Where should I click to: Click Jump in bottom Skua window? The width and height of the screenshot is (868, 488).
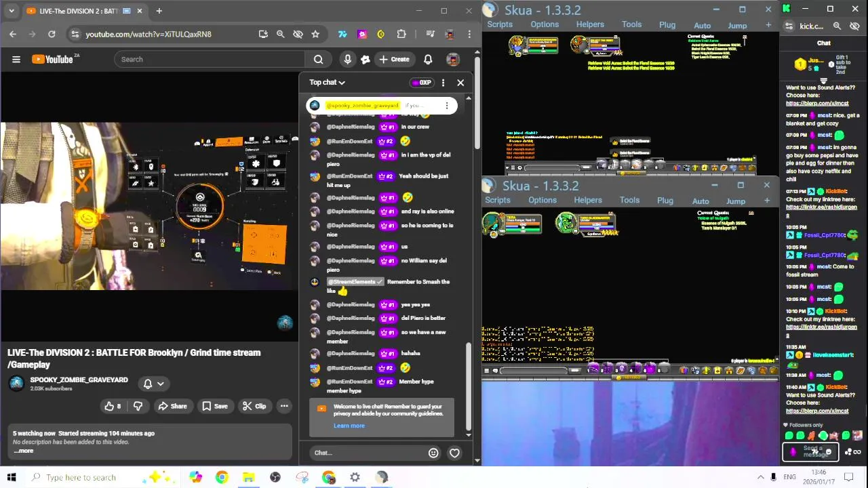736,201
